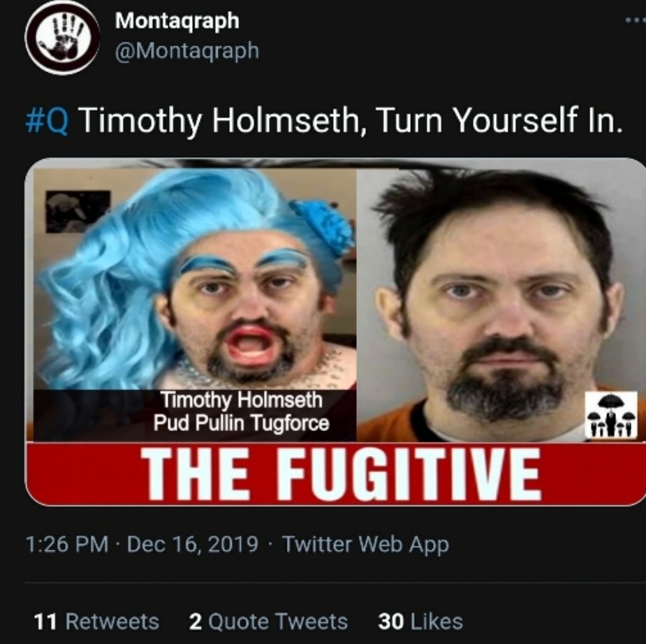The width and height of the screenshot is (646, 644).
Task: Open the Montaqraph handprint profile avatar
Action: [x=61, y=38]
